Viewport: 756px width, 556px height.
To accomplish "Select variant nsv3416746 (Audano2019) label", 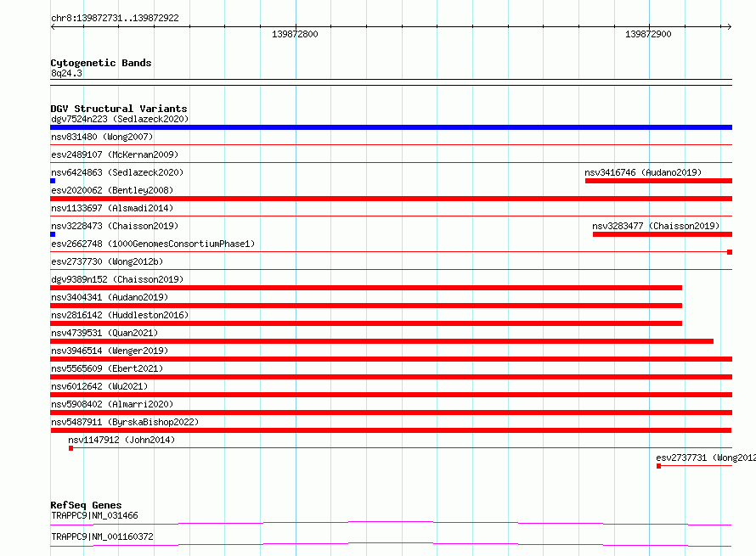I will (x=643, y=172).
